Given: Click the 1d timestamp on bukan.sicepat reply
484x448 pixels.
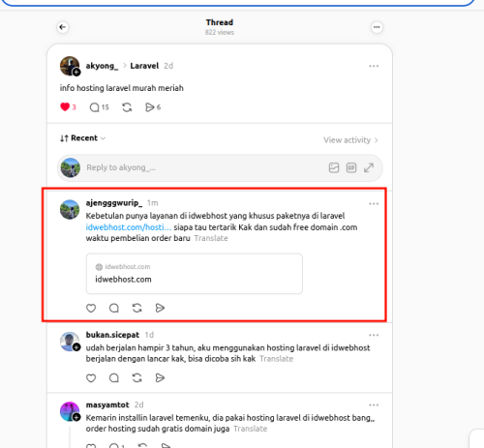Looking at the screenshot, I should [149, 335].
